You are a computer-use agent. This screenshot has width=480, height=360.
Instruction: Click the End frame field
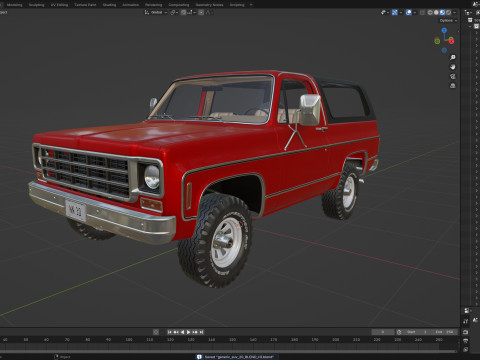444,332
